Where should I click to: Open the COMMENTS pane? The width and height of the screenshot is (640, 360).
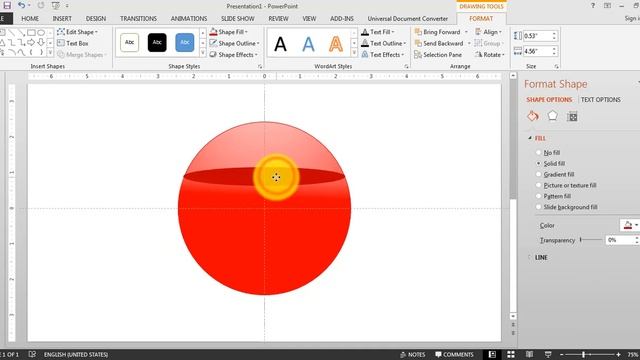point(454,355)
